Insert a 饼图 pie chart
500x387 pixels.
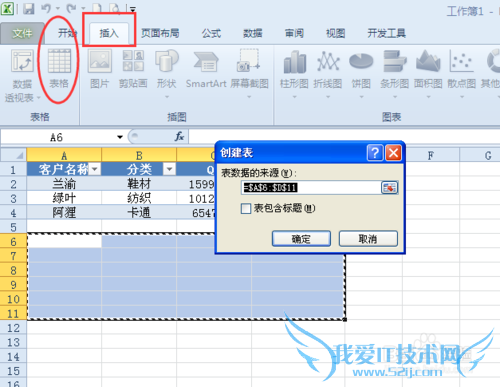[361, 61]
